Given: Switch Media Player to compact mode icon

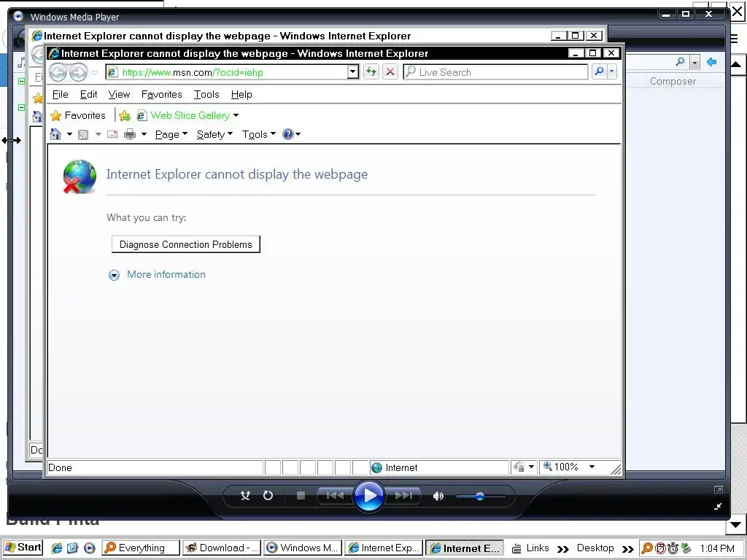Looking at the screenshot, I should 719,506.
